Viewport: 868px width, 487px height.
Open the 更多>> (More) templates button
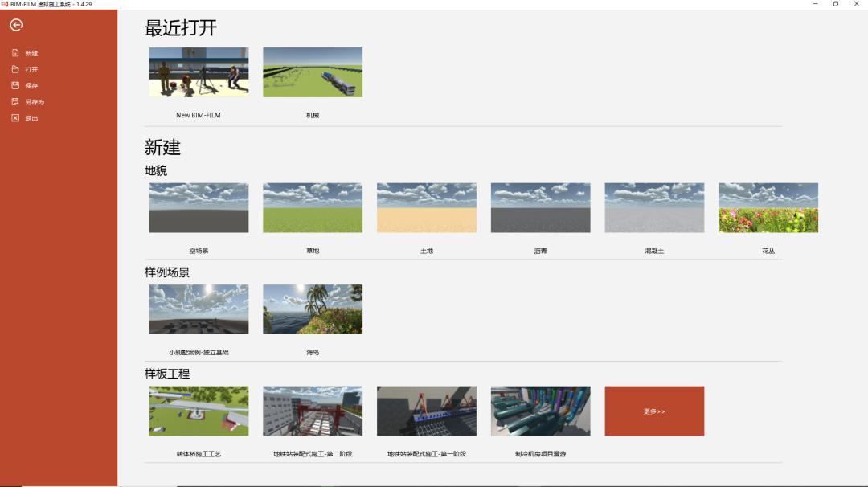[653, 411]
